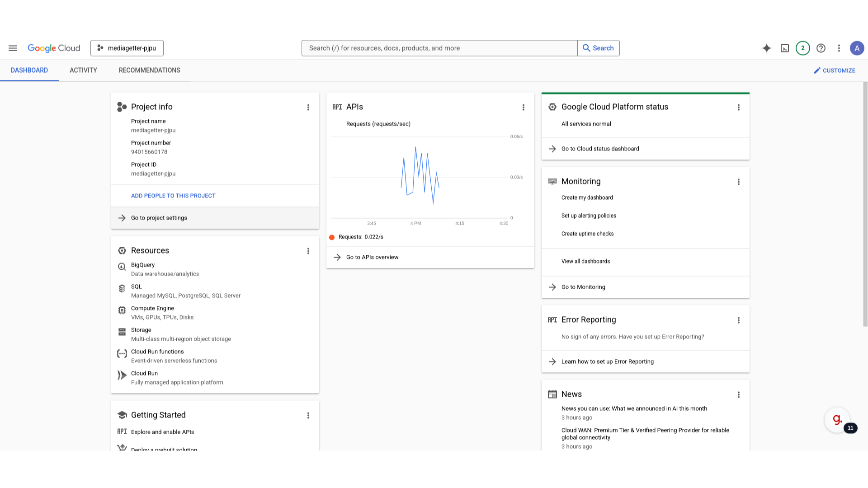Click the Monitoring card icon
This screenshot has width=868, height=488.
pos(552,181)
